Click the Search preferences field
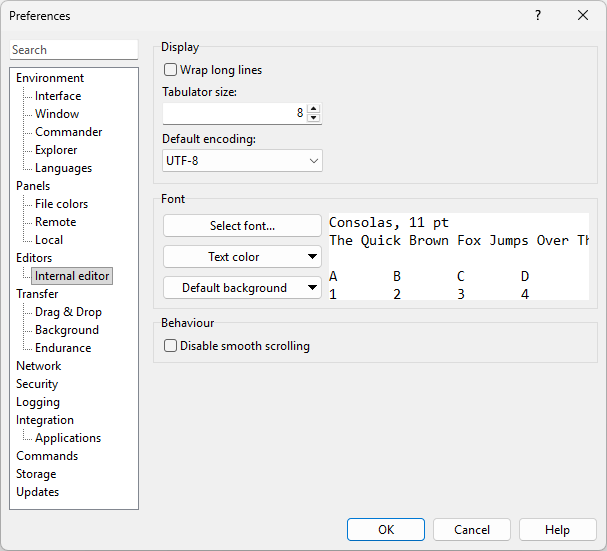This screenshot has height=551, width=607. [x=74, y=50]
